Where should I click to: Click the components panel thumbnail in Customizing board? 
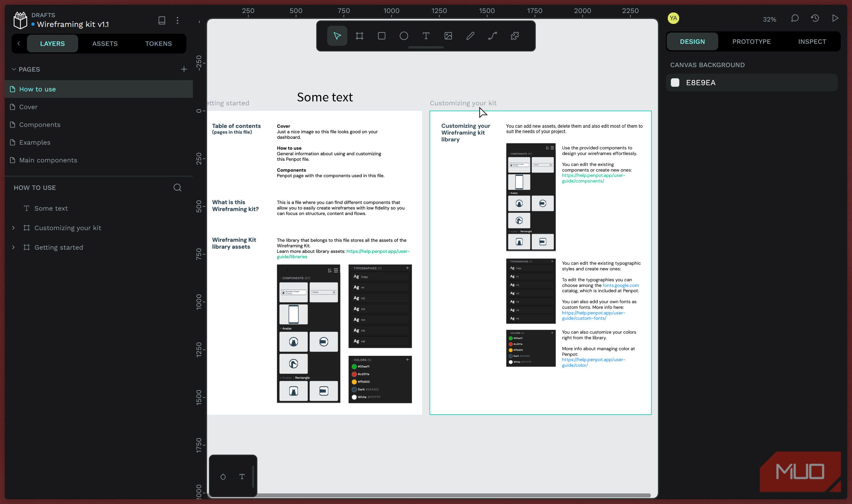(530, 197)
